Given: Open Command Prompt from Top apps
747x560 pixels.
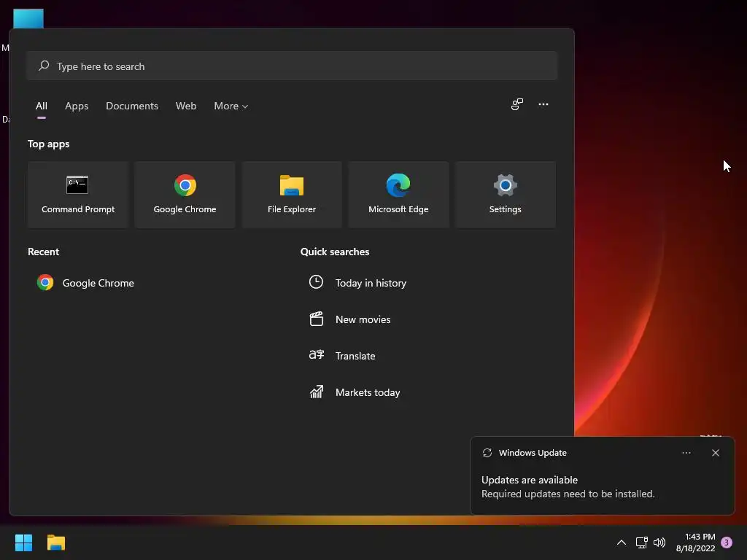Looking at the screenshot, I should tap(78, 194).
